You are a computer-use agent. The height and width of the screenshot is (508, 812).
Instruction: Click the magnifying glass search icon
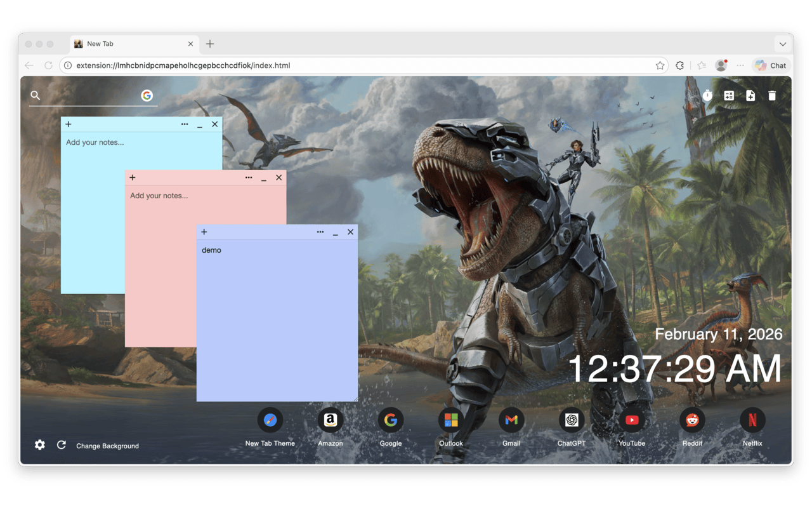(36, 95)
